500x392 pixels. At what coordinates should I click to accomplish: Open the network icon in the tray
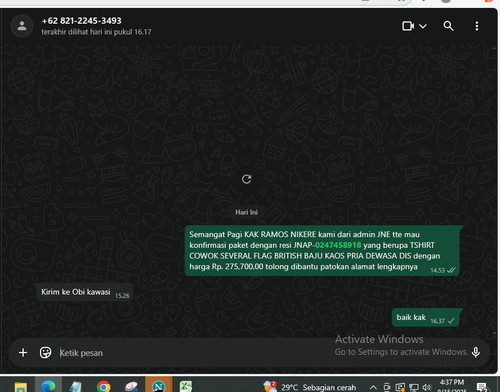coord(414,387)
